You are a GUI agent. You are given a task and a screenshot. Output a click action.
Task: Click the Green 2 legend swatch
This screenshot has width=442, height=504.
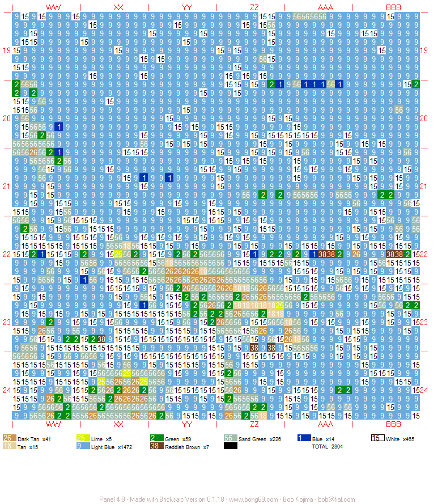point(156,438)
